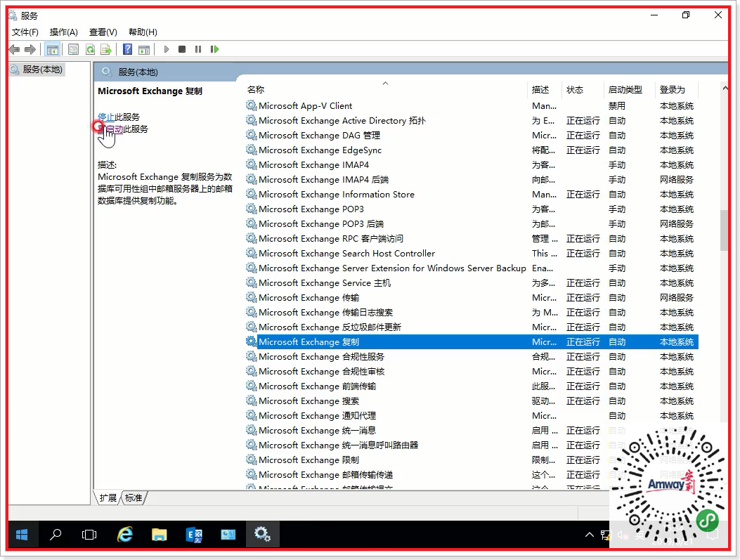Open the 文件(F) menu
The image size is (740, 560).
click(25, 32)
